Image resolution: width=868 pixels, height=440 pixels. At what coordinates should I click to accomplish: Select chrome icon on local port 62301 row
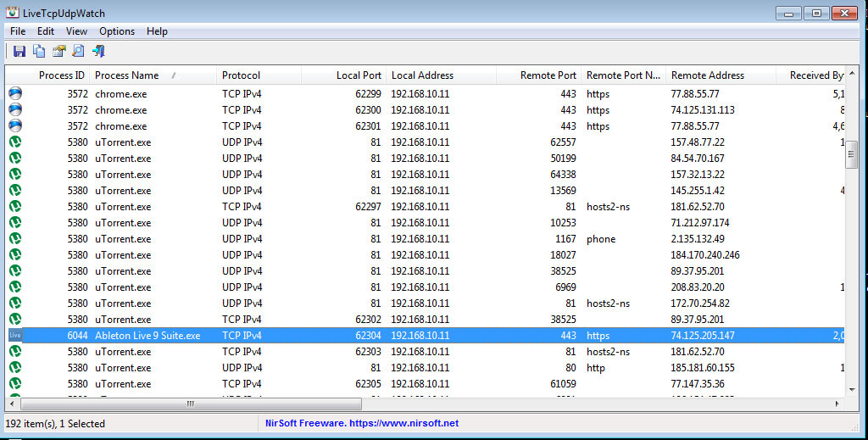click(15, 125)
